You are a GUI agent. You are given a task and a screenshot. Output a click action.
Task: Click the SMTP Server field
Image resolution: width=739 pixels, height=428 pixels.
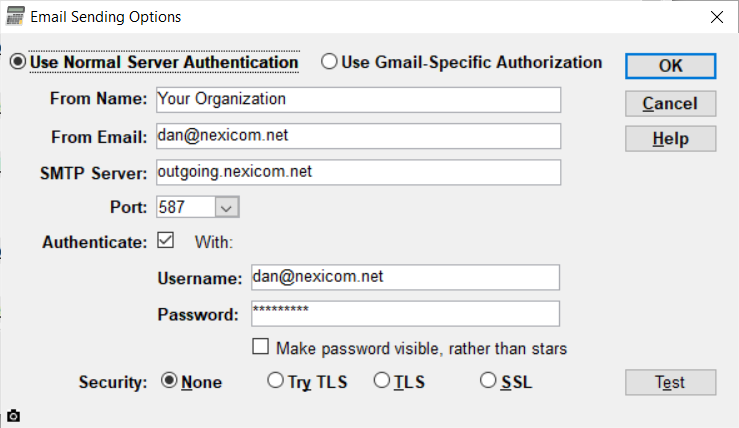[x=359, y=172]
